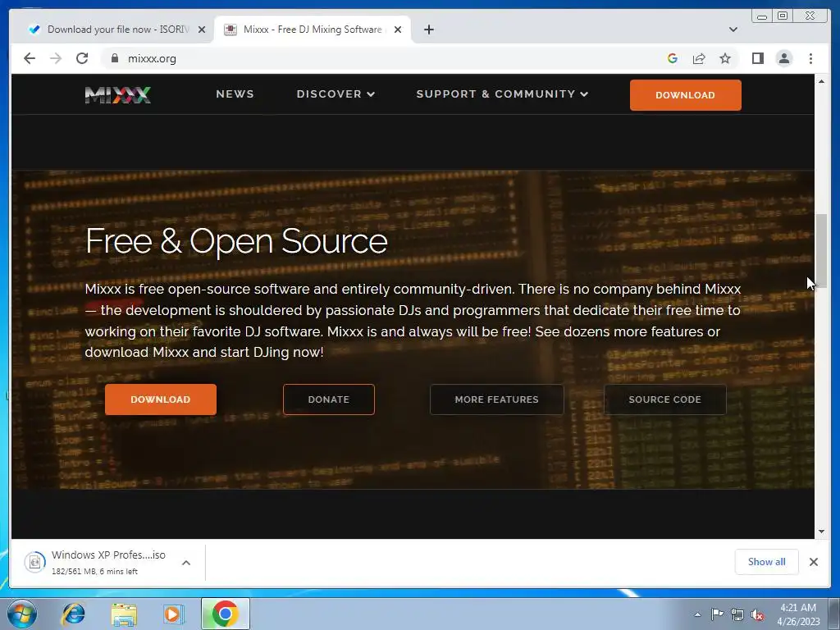Viewport: 840px width, 630px height.
Task: Click the vertical scrollbar thumb
Action: pos(821,250)
